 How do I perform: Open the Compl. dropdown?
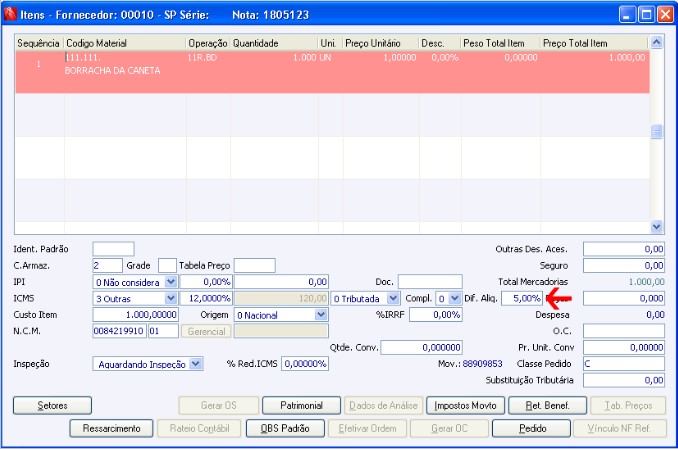(454, 298)
